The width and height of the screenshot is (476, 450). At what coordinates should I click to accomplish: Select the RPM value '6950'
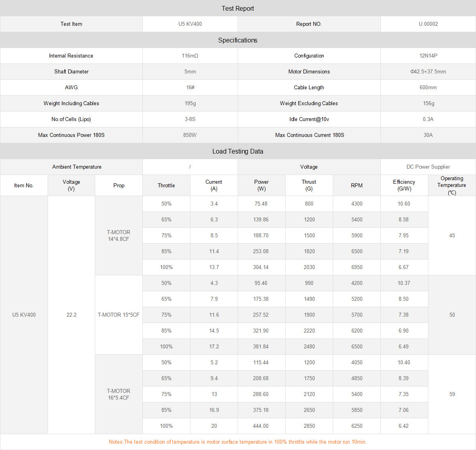(357, 267)
